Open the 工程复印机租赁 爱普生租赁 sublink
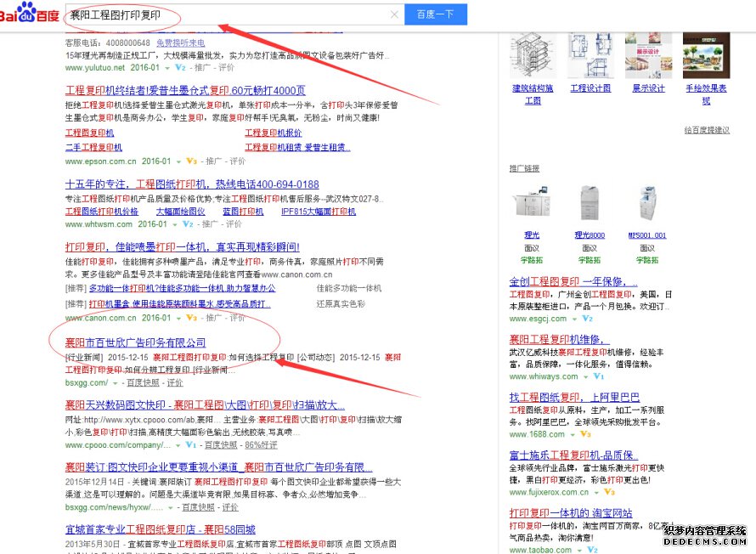756x554 pixels. coord(297,147)
